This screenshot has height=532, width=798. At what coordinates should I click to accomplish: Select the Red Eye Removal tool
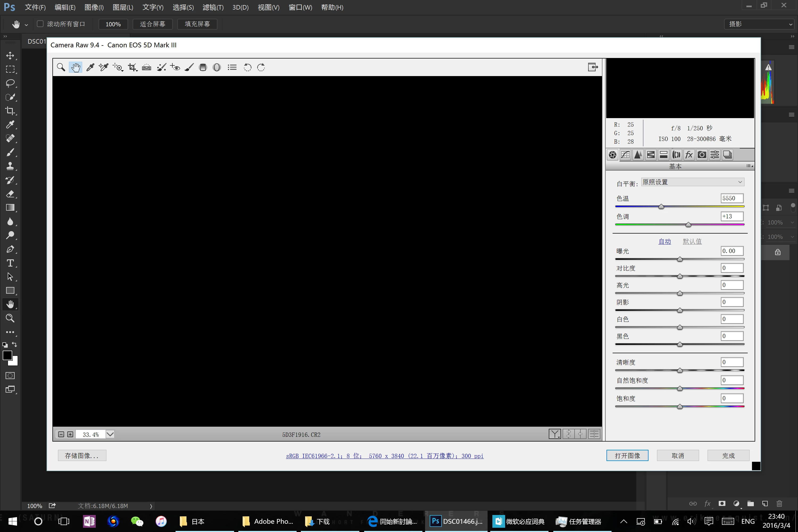[175, 67]
